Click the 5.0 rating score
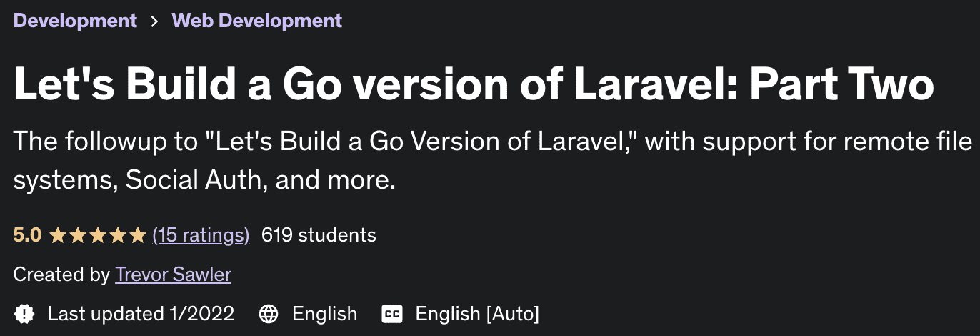The width and height of the screenshot is (980, 336). point(27,234)
